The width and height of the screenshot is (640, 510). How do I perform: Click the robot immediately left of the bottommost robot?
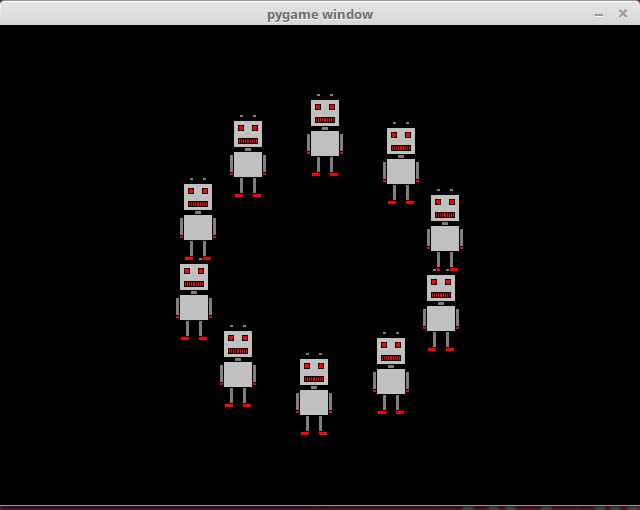(238, 367)
